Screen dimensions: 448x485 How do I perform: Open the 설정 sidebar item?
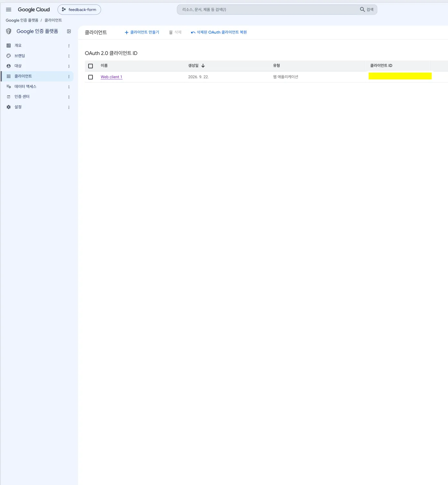[x=37, y=107]
